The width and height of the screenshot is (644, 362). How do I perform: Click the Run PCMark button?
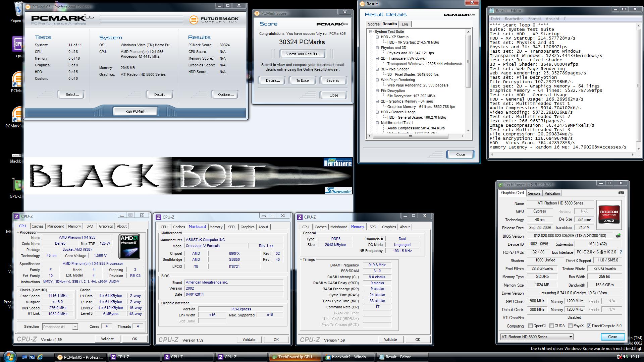coord(135,111)
